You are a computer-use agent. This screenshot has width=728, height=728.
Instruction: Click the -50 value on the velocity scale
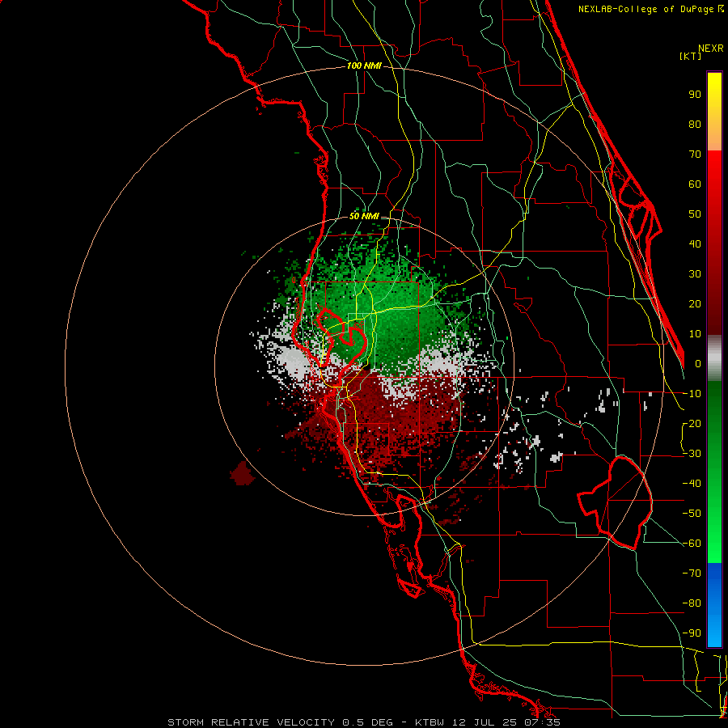click(x=692, y=514)
